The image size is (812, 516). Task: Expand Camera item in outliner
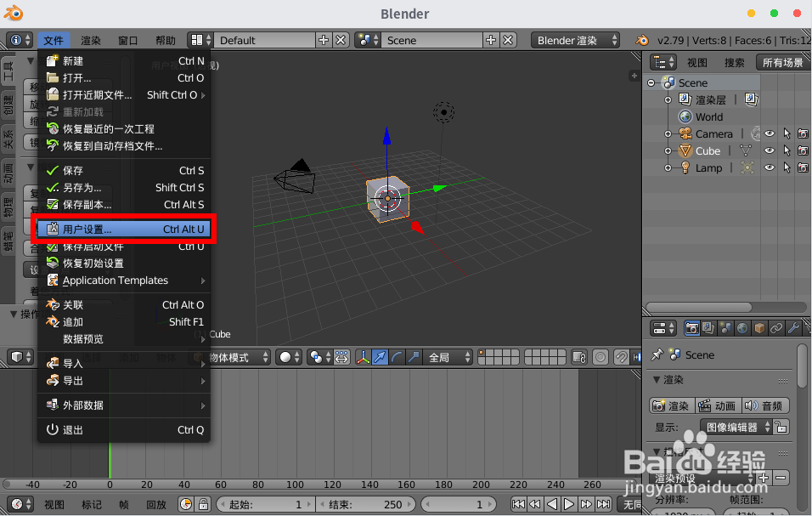pos(668,133)
